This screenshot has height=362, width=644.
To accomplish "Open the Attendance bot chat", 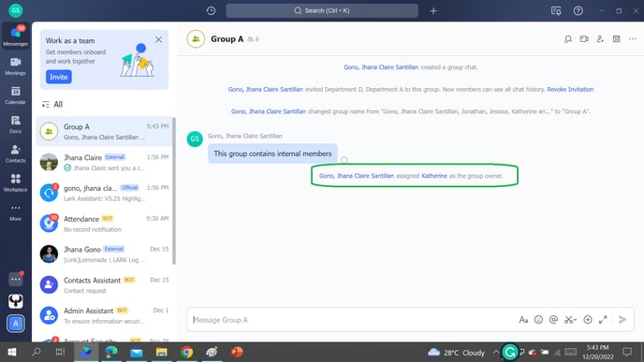I will click(x=104, y=224).
